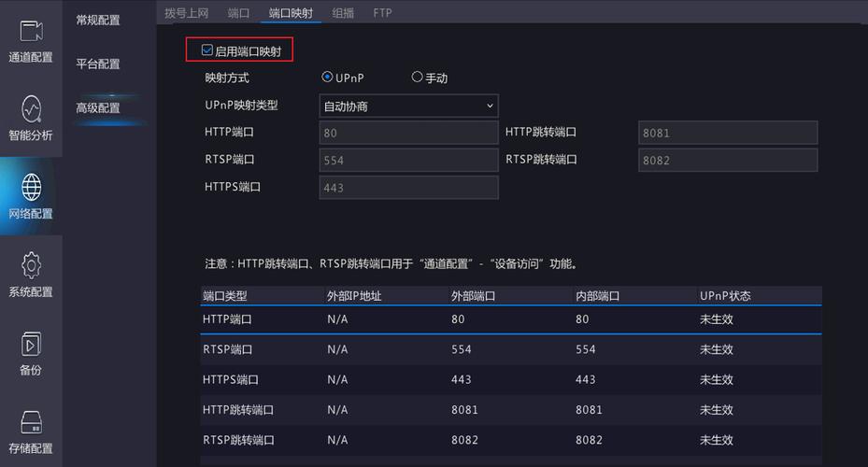Click the 内部端口 column header
868x467 pixels.
pos(597,296)
